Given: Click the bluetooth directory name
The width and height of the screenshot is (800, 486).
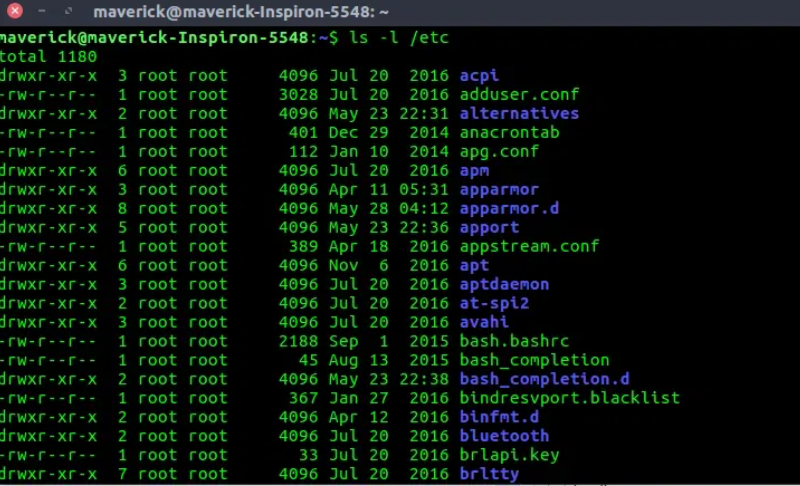Looking at the screenshot, I should coord(504,436).
